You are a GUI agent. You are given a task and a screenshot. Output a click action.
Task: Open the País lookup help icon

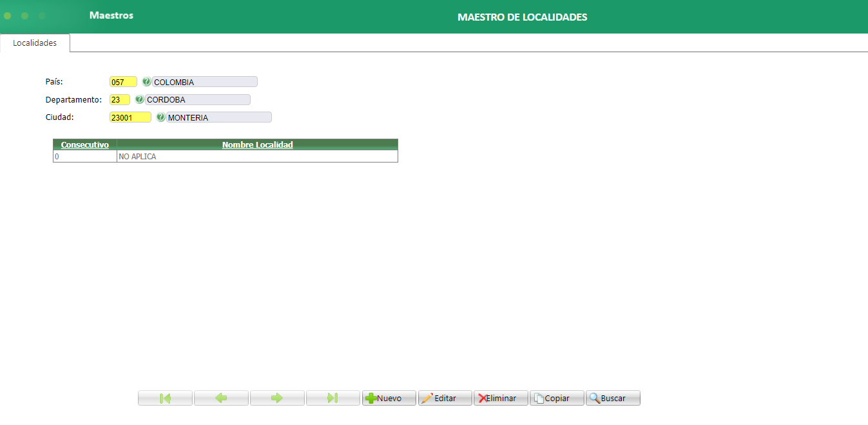coord(146,82)
